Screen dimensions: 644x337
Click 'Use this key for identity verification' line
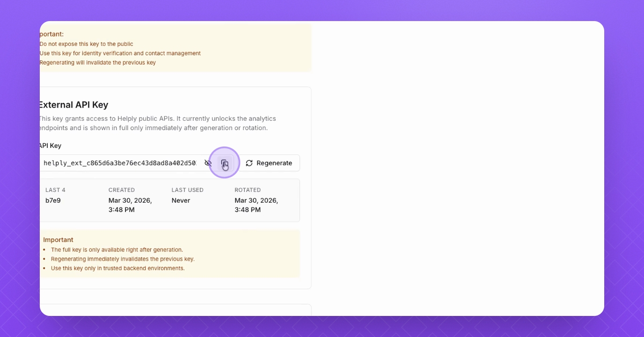point(120,53)
